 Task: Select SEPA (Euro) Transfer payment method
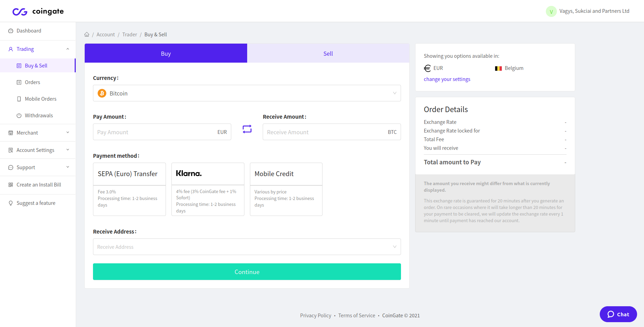[129, 189]
